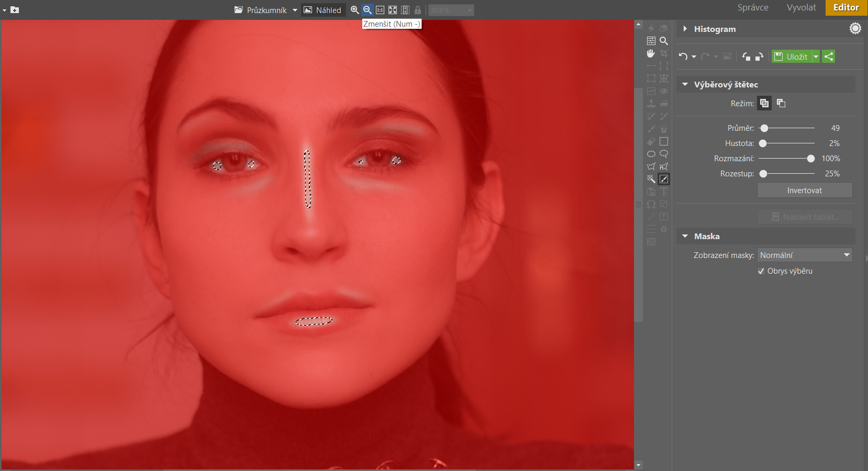Image resolution: width=868 pixels, height=471 pixels.
Task: Select add-to-selection Režim mode
Action: pos(764,103)
